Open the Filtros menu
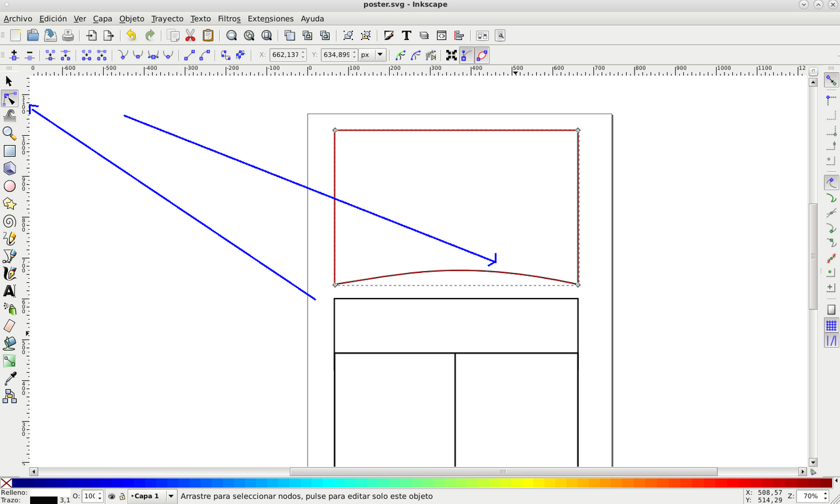Screen dimensions: 840x504 (x=229, y=18)
